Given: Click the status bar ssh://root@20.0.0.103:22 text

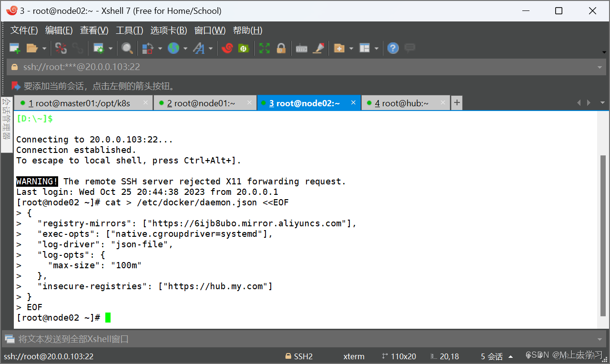Looking at the screenshot, I should pyautogui.click(x=49, y=356).
